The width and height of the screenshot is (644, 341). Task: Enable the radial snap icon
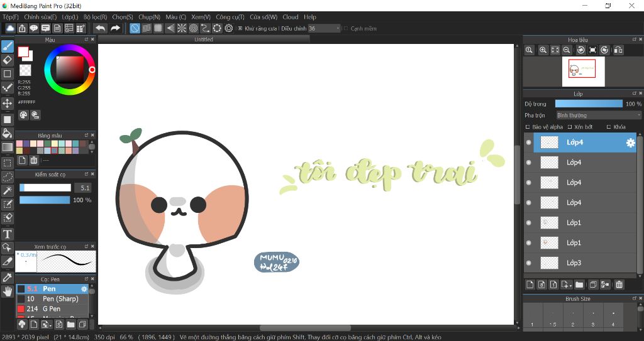(x=182, y=28)
